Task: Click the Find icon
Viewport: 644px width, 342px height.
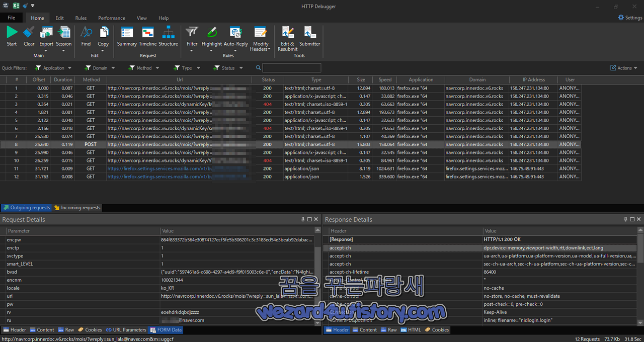Action: click(x=86, y=32)
